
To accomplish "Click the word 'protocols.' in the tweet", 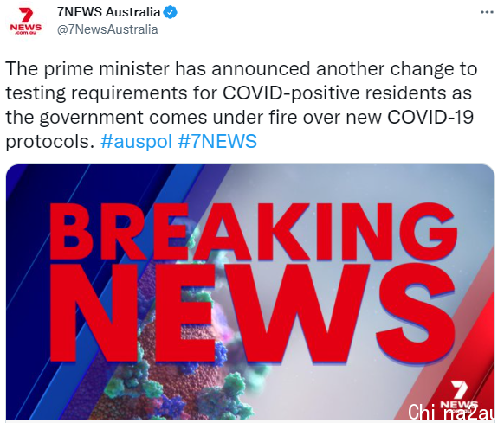I will click(50, 142).
